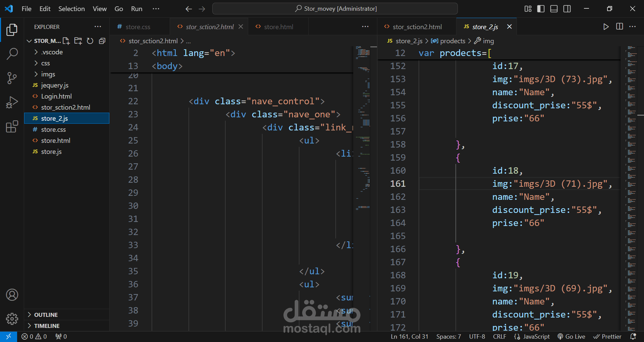Collapse the STOR_M... project root

coord(44,41)
